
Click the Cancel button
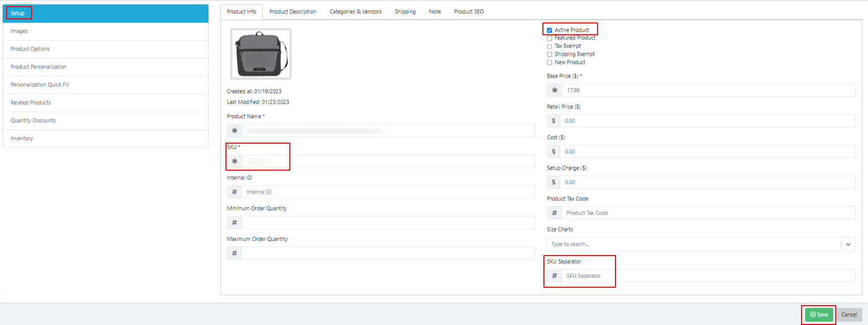(x=849, y=315)
